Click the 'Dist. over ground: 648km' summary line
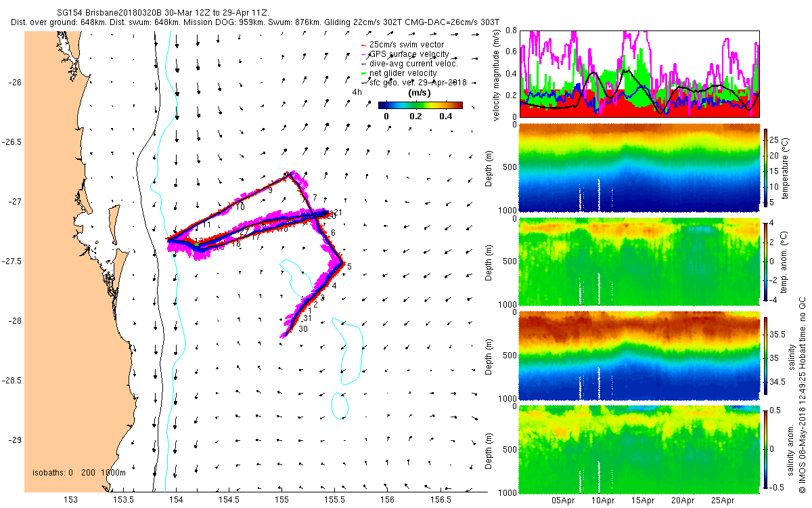This screenshot has width=812, height=508. [255, 22]
